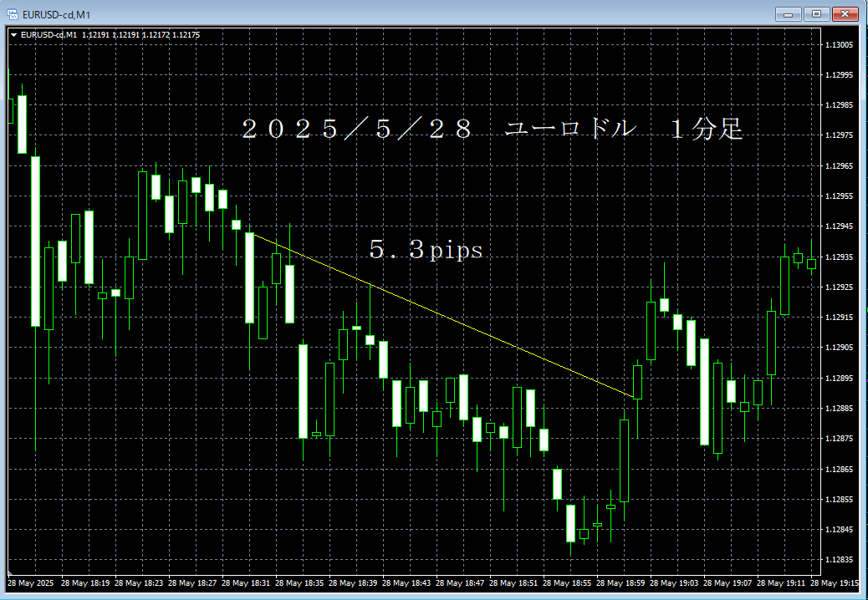
Task: Click price level 1.12865 on the scale
Action: tap(840, 470)
